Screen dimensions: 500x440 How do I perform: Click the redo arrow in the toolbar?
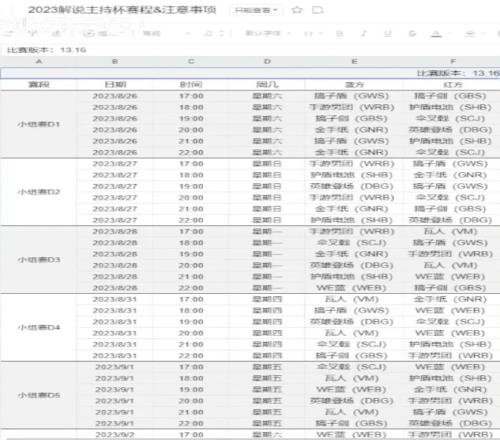(x=32, y=33)
